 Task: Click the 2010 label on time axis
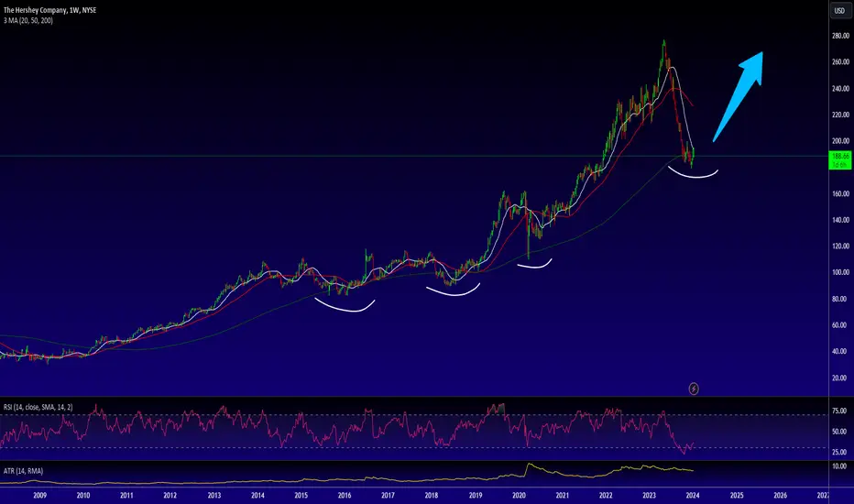pos(83,495)
